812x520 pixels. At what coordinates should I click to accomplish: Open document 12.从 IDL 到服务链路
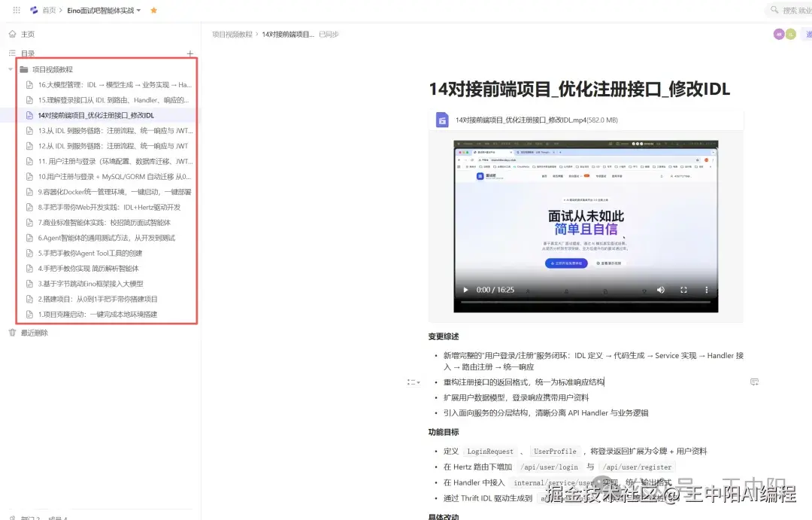click(113, 146)
